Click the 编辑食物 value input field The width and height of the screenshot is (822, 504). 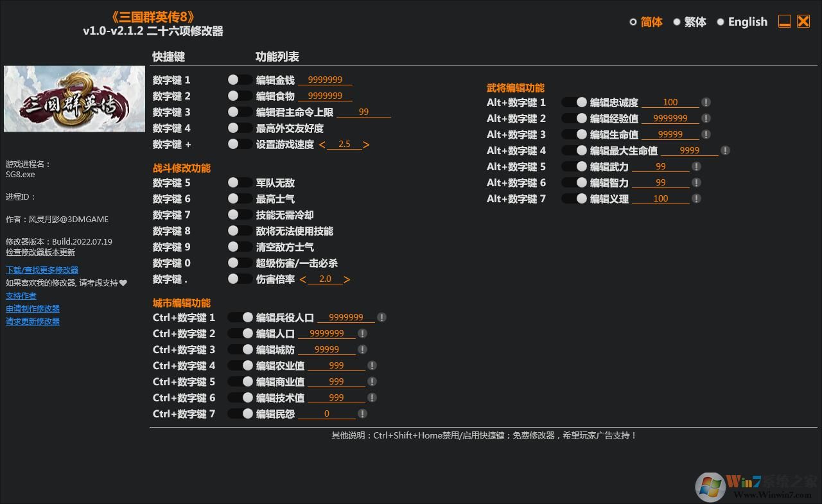pos(326,95)
